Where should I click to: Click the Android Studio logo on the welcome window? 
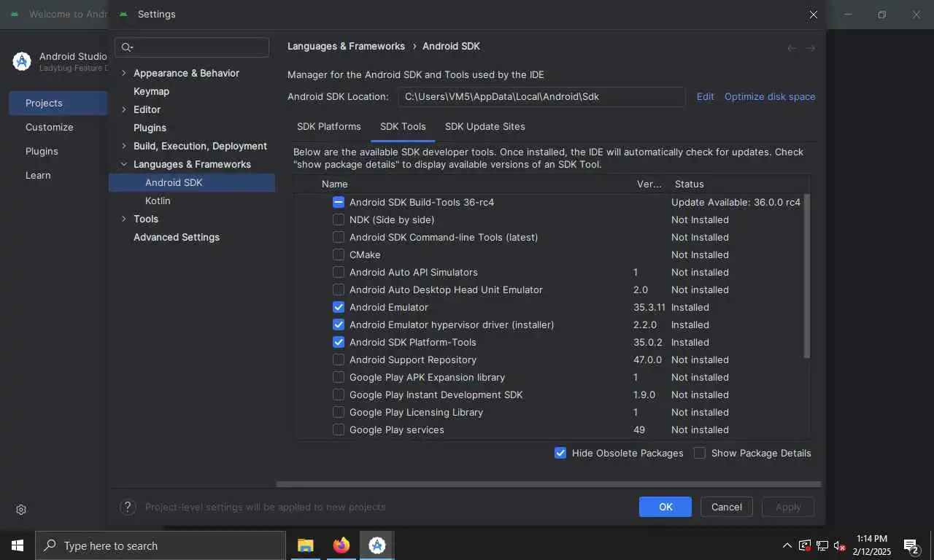tap(21, 61)
